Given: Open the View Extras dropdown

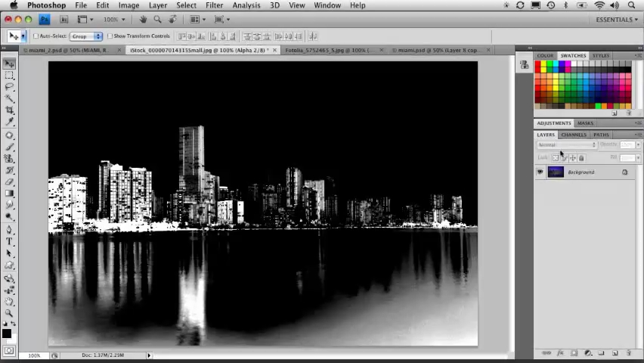Looking at the screenshot, I should [85, 20].
